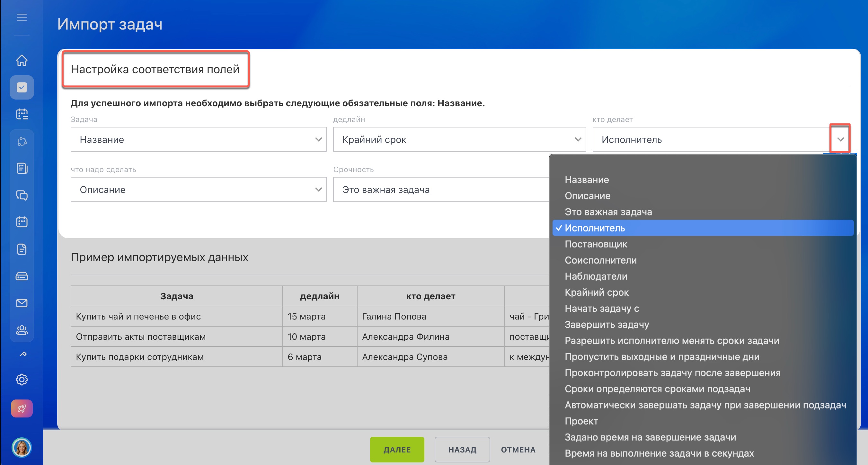Open the employees group sidebar icon

[22, 330]
